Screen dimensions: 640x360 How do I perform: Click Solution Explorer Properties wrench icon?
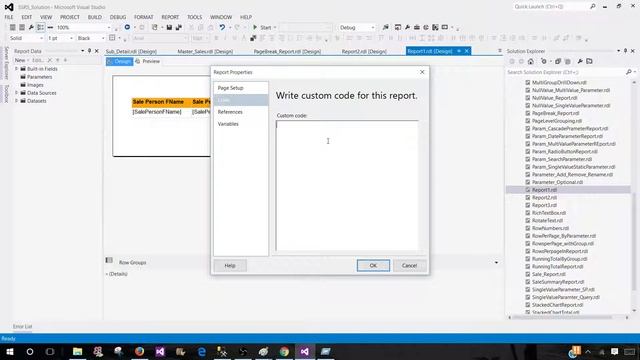[x=580, y=61]
